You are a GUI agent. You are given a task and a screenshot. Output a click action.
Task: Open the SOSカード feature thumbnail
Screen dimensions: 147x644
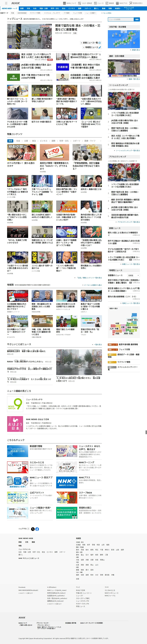tap(54, 152)
